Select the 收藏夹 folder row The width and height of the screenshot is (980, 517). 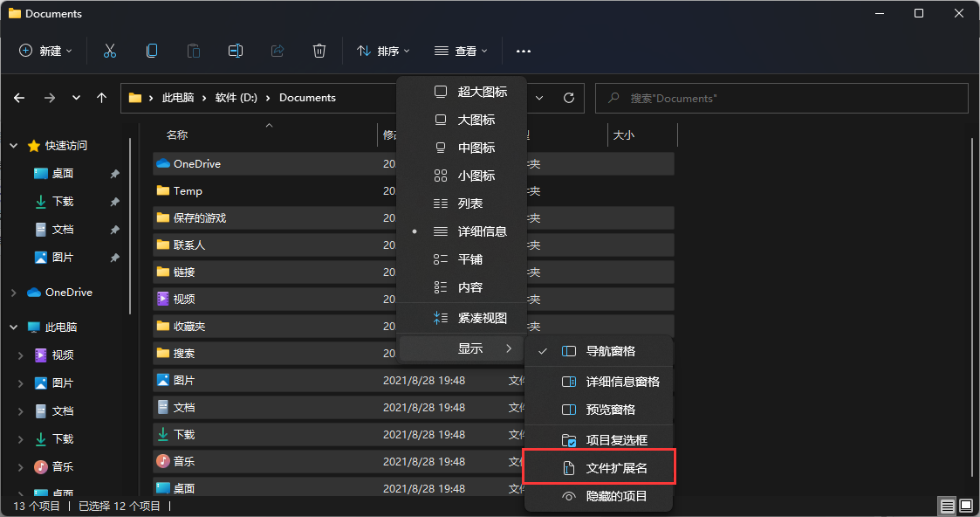pyautogui.click(x=413, y=326)
